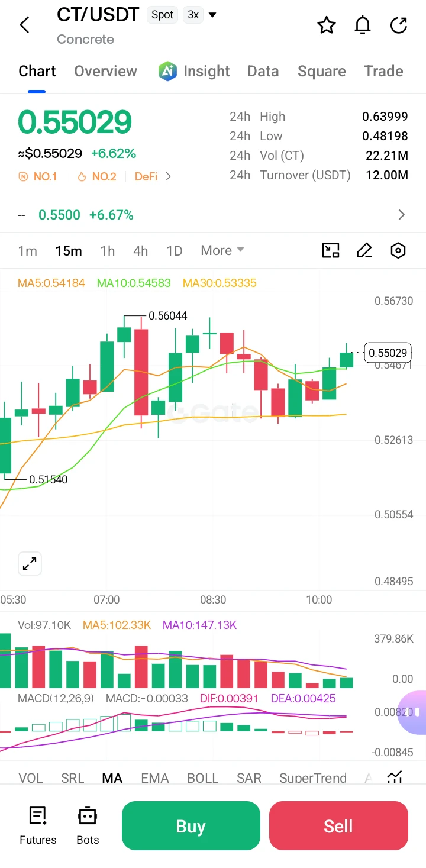Open the Trade tab

pyautogui.click(x=383, y=71)
